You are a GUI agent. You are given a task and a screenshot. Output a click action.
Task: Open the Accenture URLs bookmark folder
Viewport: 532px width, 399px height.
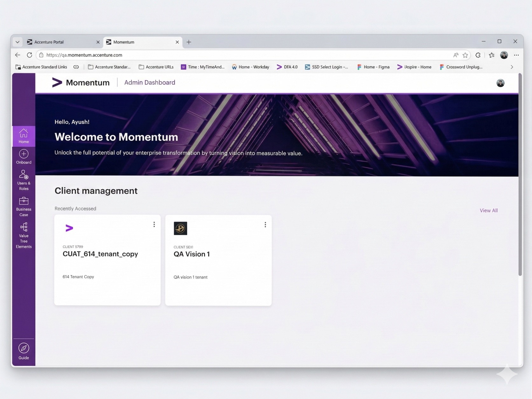(x=156, y=67)
